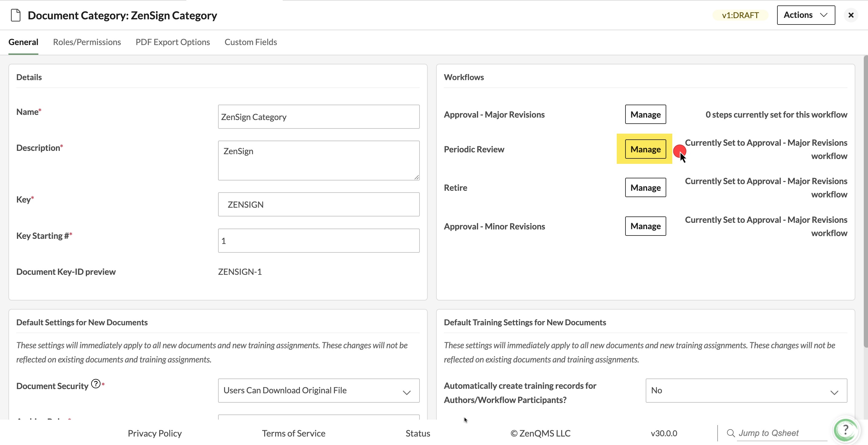Click the Key Starting # field

coord(319,241)
